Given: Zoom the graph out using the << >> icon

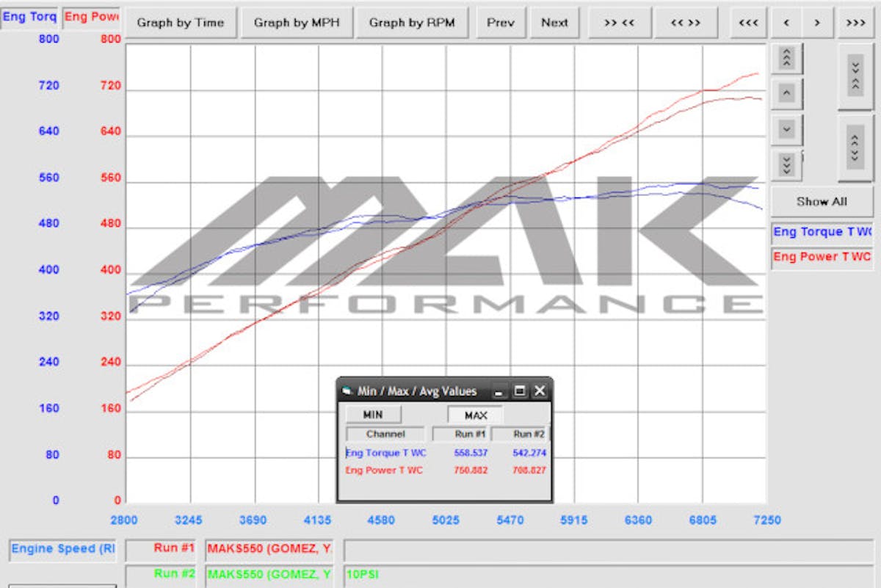Looking at the screenshot, I should (686, 22).
